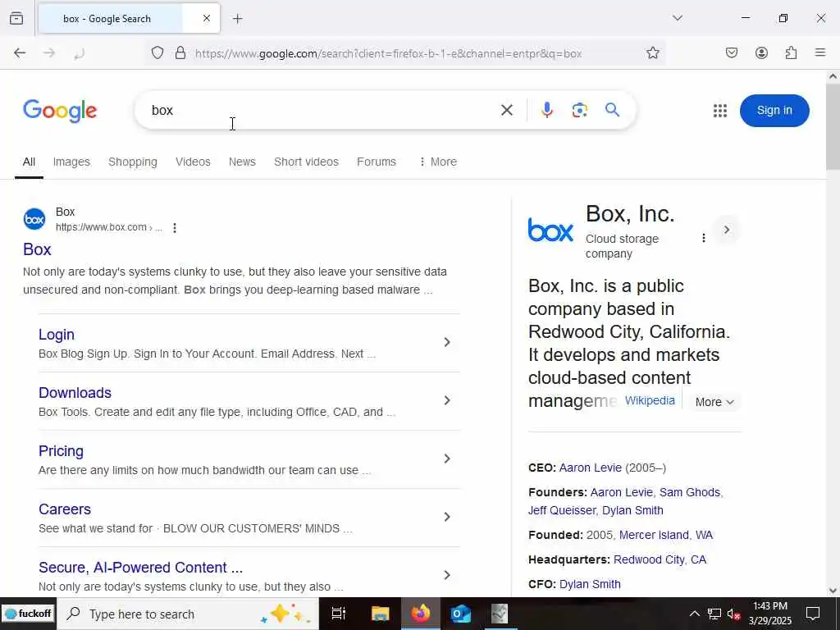Click knowledge panel next arrow button
This screenshot has width=840, height=630.
coord(727,230)
